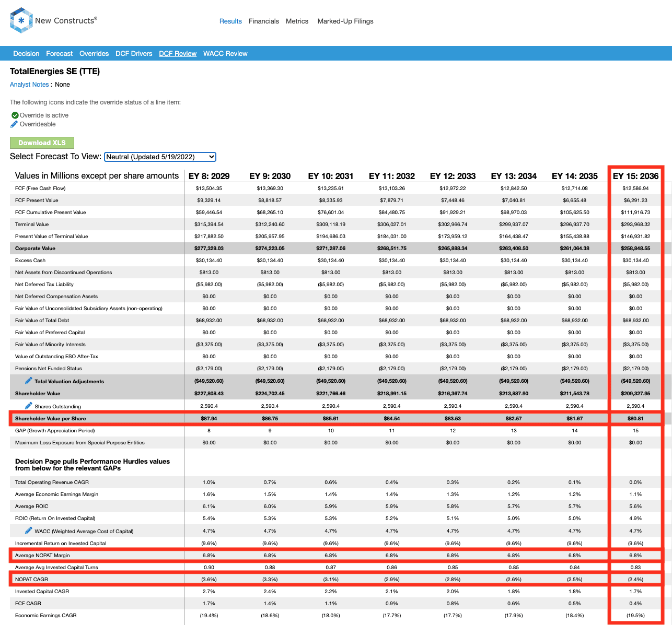This screenshot has height=625, width=672.
Task: Click the NOPAT CAGR row label
Action: pos(31,580)
